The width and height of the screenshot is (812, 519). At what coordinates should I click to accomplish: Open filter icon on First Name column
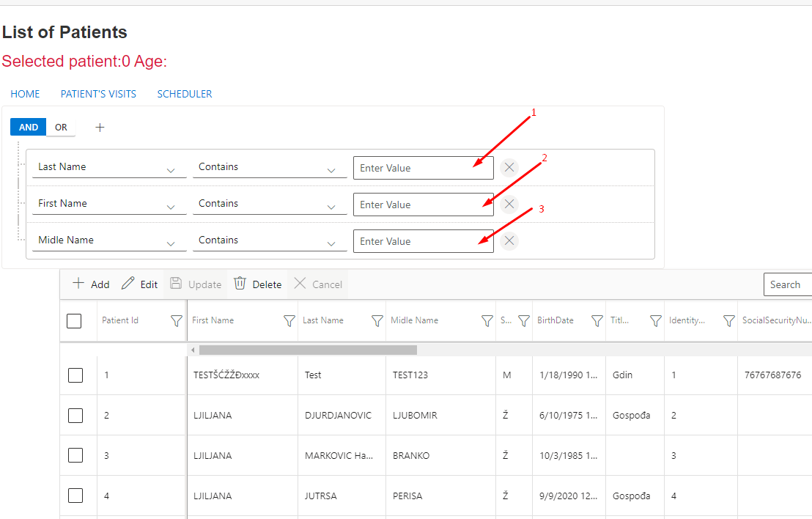(289, 320)
